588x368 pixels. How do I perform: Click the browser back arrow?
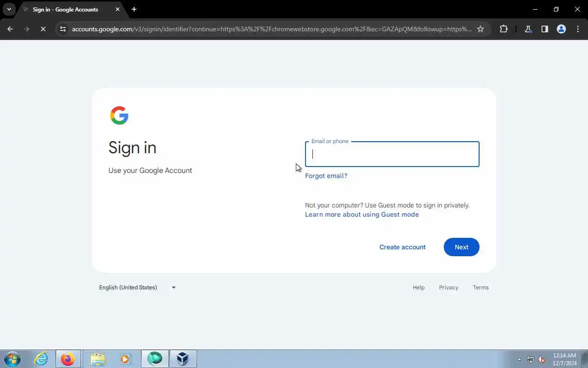pos(10,29)
